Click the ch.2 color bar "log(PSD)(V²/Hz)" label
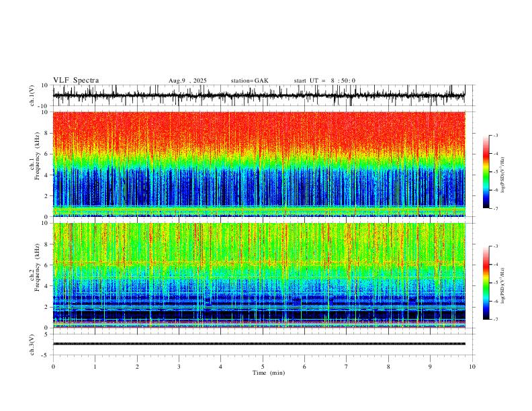This screenshot has width=532, height=411. pos(503,285)
